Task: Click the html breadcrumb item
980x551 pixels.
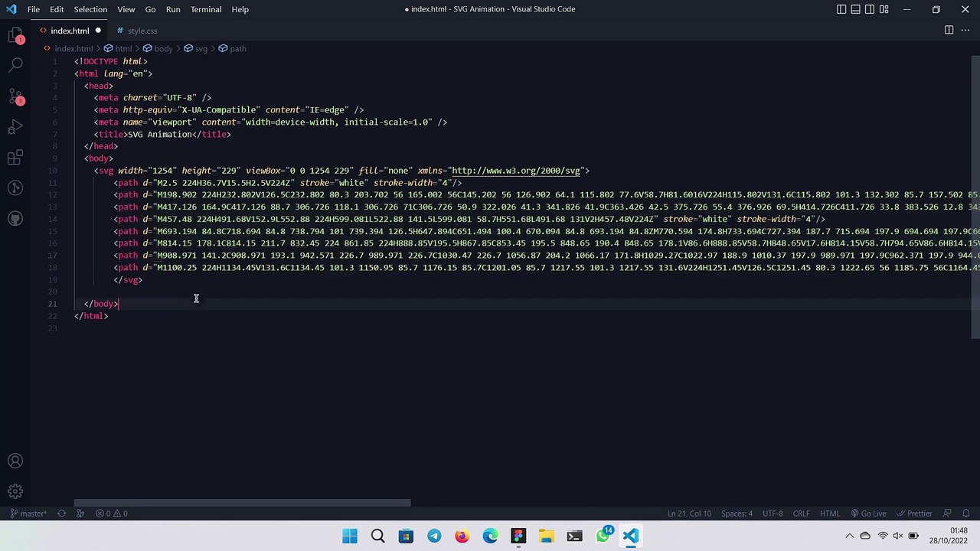Action: pyautogui.click(x=123, y=48)
